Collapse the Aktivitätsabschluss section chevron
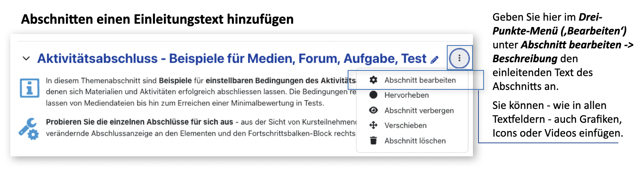 pos(26,59)
